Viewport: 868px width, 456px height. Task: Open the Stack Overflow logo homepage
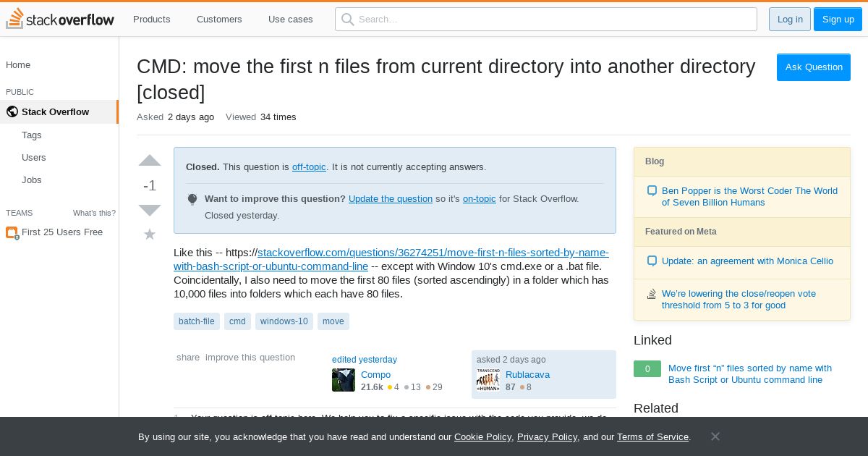(x=60, y=19)
